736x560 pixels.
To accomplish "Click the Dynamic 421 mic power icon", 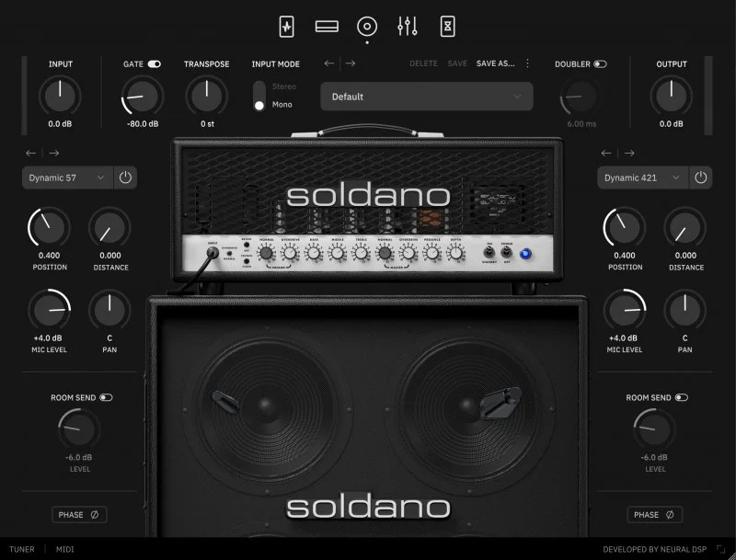I will [x=701, y=177].
